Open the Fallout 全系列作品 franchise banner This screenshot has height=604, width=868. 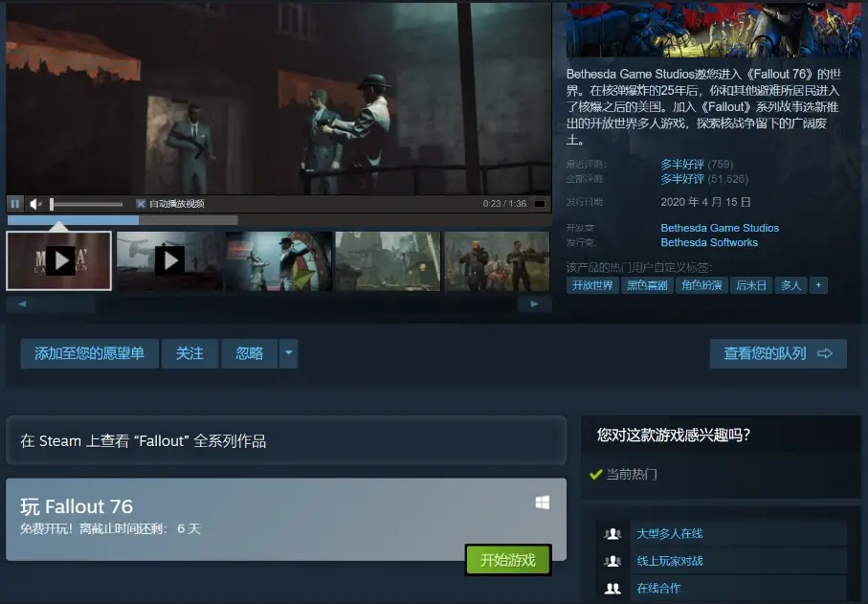tap(286, 441)
